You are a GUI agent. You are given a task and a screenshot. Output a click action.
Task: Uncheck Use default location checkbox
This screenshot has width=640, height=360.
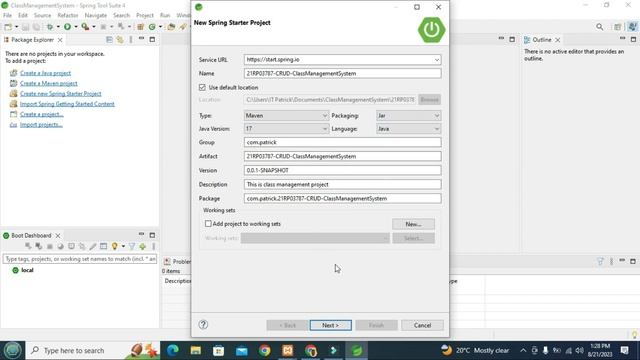click(202, 87)
